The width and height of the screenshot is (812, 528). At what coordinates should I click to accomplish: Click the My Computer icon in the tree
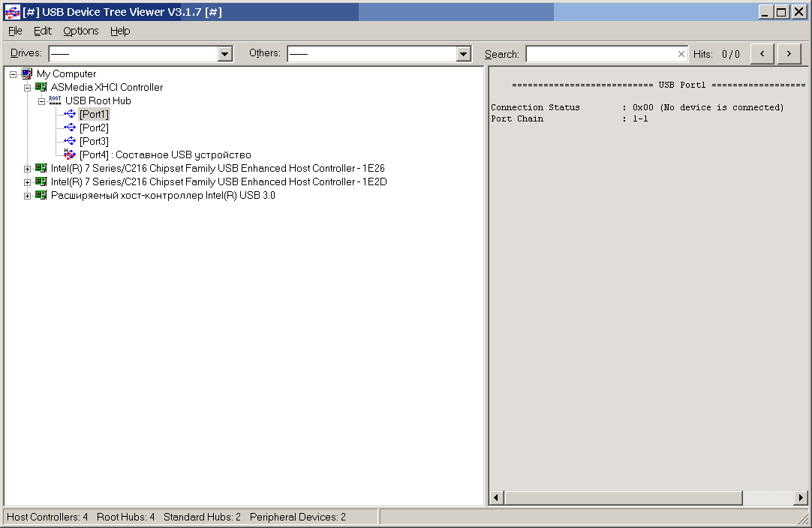point(27,73)
